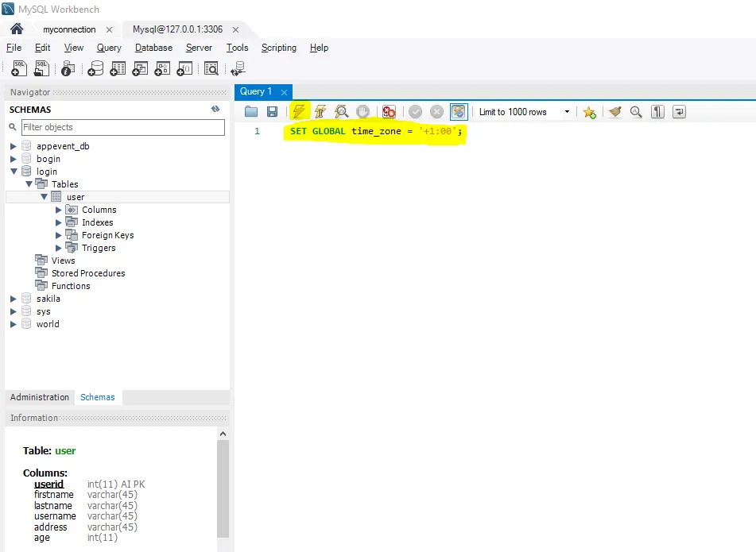Viewport: 756px width, 552px height.
Task: Select the Views tree item
Action: point(63,261)
